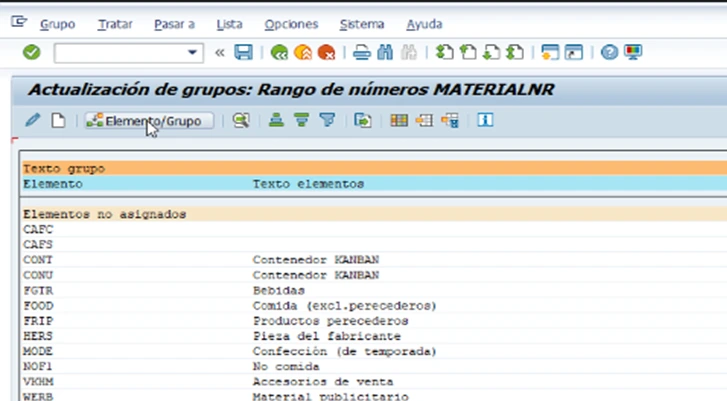This screenshot has width=727, height=401.
Task: Select the CAFS element row
Action: point(374,244)
